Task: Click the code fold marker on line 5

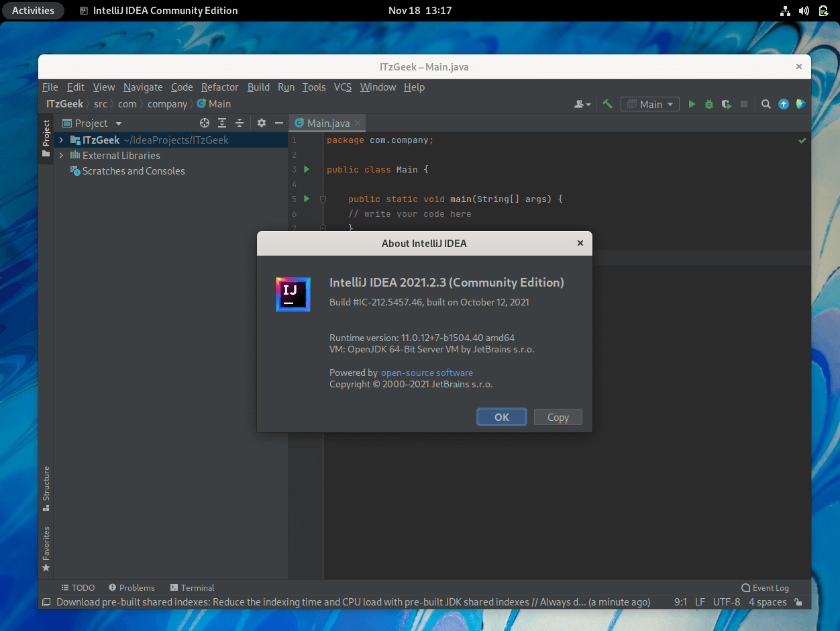Action: coord(323,199)
